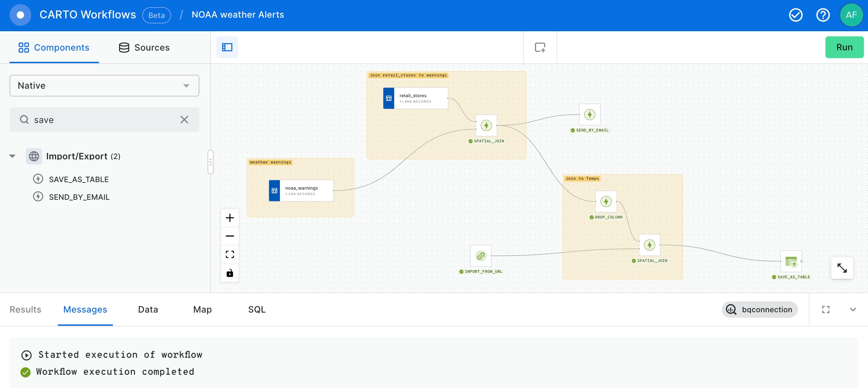
Task: Open the SQL tab
Action: coord(257,309)
